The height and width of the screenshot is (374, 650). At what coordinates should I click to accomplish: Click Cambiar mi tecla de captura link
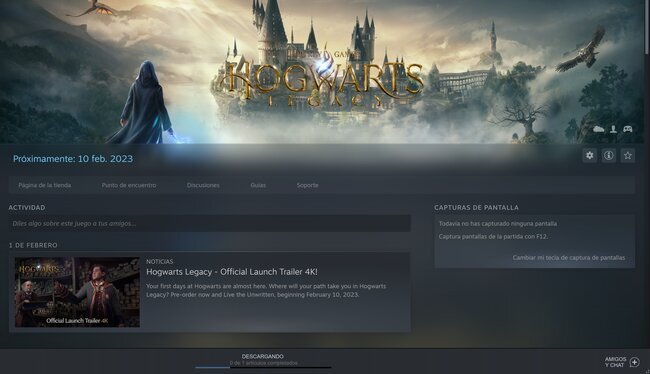click(569, 258)
